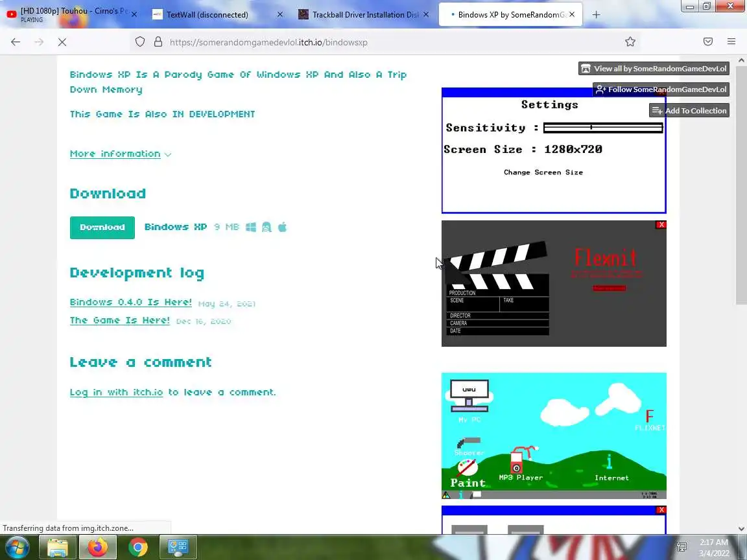Click the page's vertical scrollbar thumb
The image size is (747, 560).
(x=741, y=185)
